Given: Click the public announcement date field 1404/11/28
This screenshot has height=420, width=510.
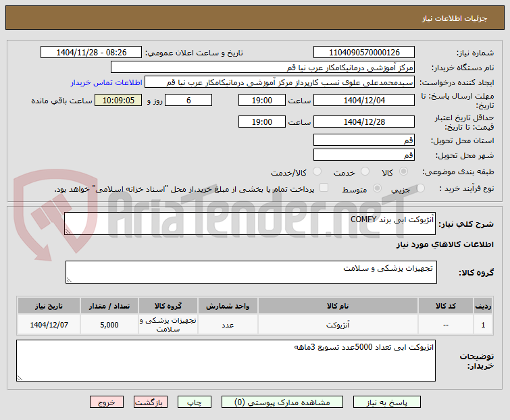Looking at the screenshot, I should pyautogui.click(x=91, y=52).
